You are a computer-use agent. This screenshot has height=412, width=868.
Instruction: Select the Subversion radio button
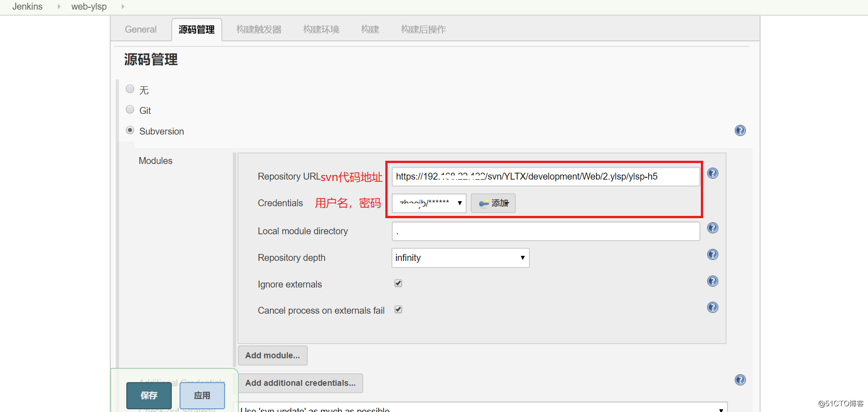coord(130,130)
